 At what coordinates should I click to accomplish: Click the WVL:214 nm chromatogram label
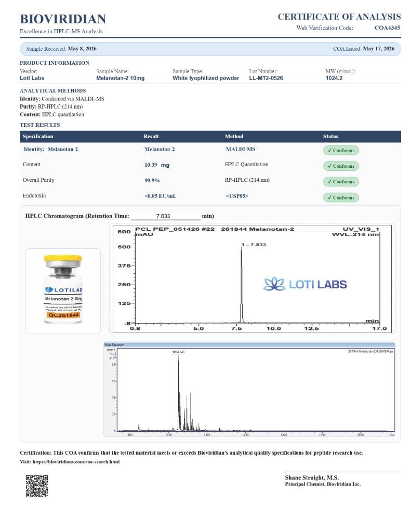355,234
